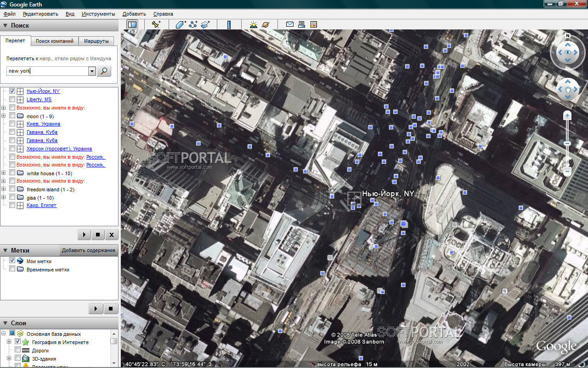
Task: Check the Херсон (горсовет) checkbox
Action: (x=12, y=149)
